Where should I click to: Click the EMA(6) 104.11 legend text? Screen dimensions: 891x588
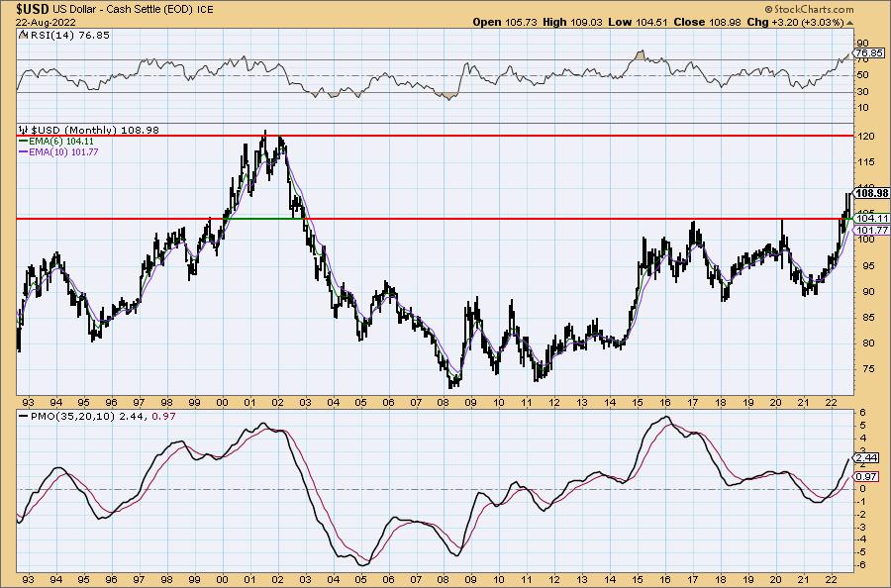pyautogui.click(x=60, y=141)
